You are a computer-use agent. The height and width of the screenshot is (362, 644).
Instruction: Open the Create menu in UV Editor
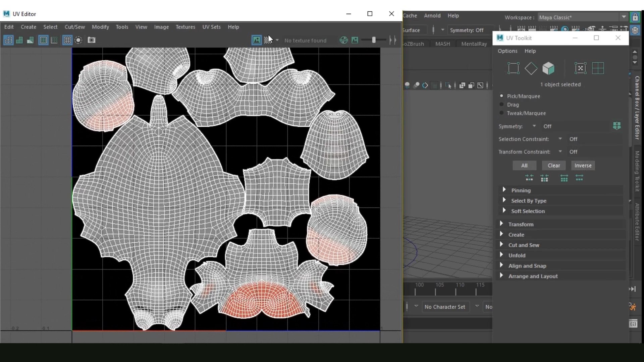(x=29, y=27)
